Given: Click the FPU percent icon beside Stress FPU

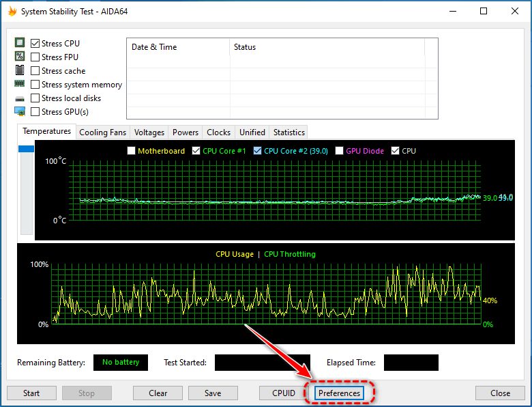Looking at the screenshot, I should [20, 56].
